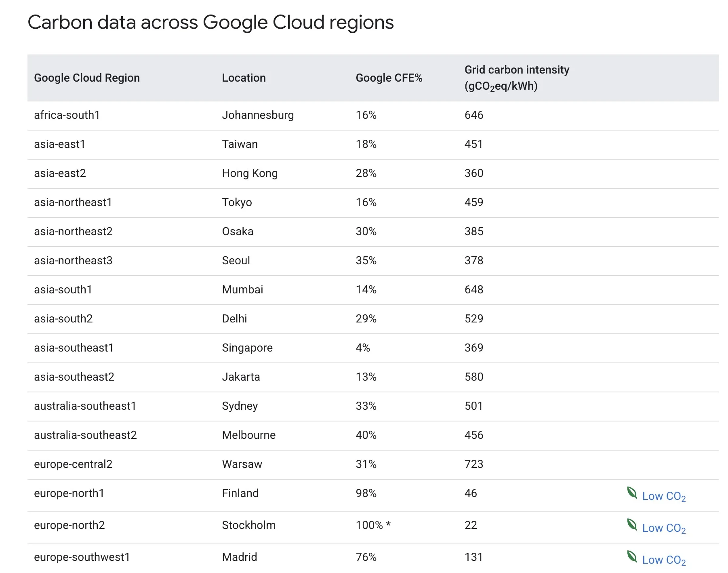Select the asia-east1 region cell
The image size is (728, 573).
pyautogui.click(x=60, y=144)
